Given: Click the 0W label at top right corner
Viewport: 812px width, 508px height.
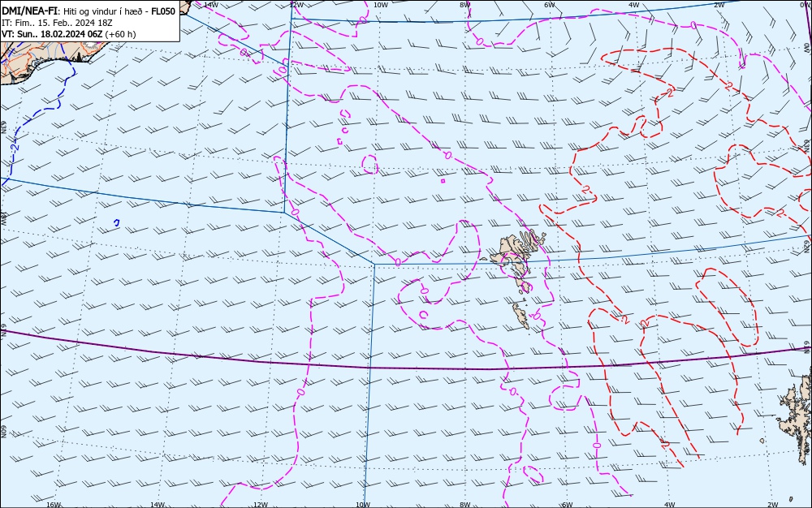Looking at the screenshot, I should tap(807, 3).
